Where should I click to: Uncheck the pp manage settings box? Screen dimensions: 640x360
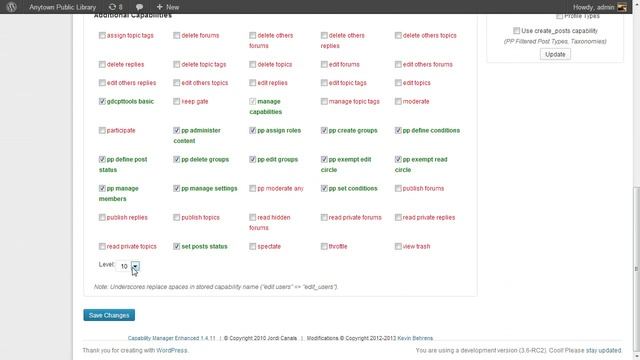click(176, 189)
